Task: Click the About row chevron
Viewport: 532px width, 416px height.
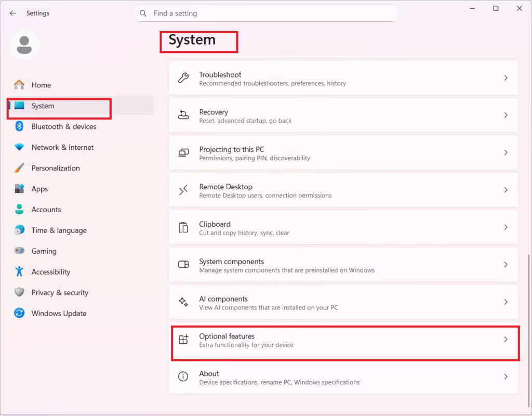Action: click(506, 376)
